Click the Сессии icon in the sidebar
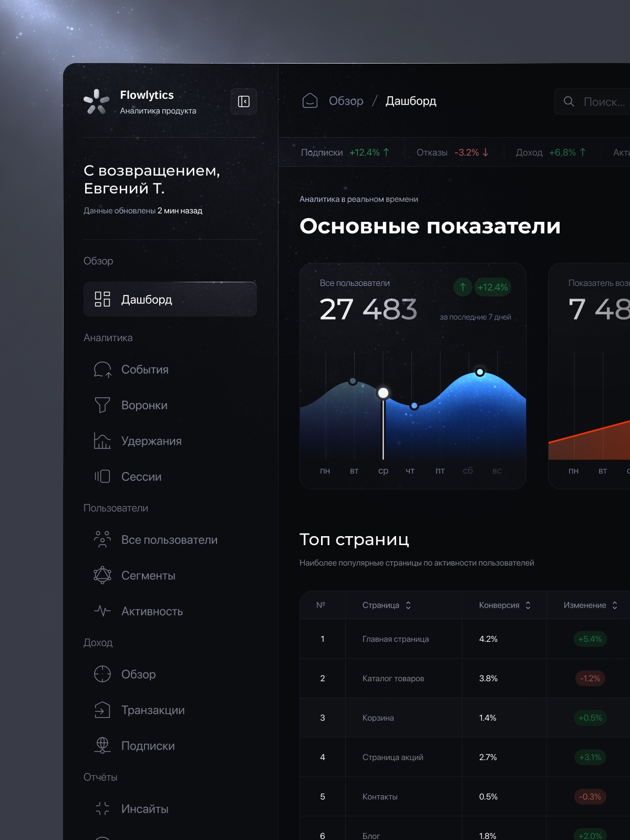The height and width of the screenshot is (840, 630). (x=102, y=477)
